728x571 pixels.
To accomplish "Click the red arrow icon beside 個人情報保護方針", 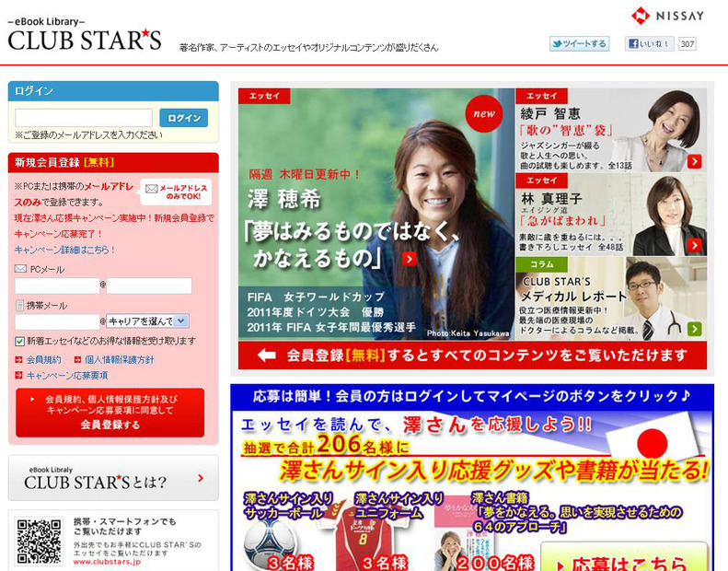I will pyautogui.click(x=77, y=359).
